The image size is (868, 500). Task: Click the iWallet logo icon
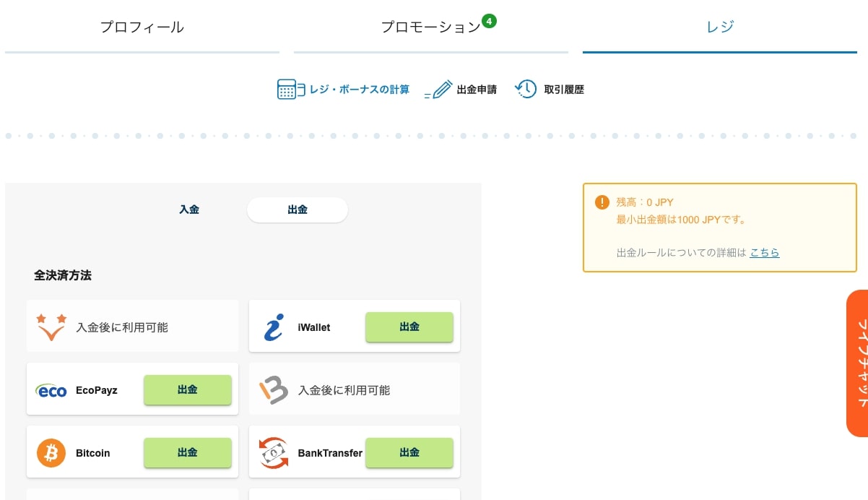tap(274, 327)
